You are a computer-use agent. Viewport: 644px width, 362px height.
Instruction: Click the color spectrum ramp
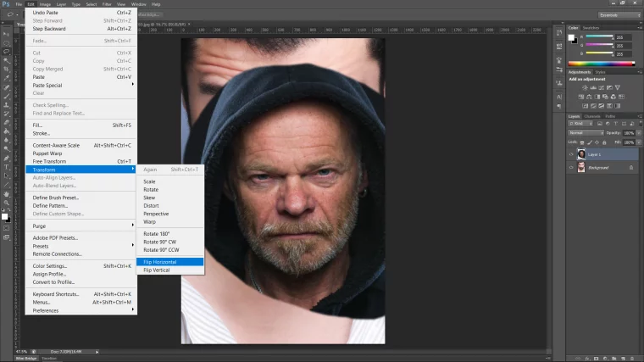pyautogui.click(x=602, y=64)
